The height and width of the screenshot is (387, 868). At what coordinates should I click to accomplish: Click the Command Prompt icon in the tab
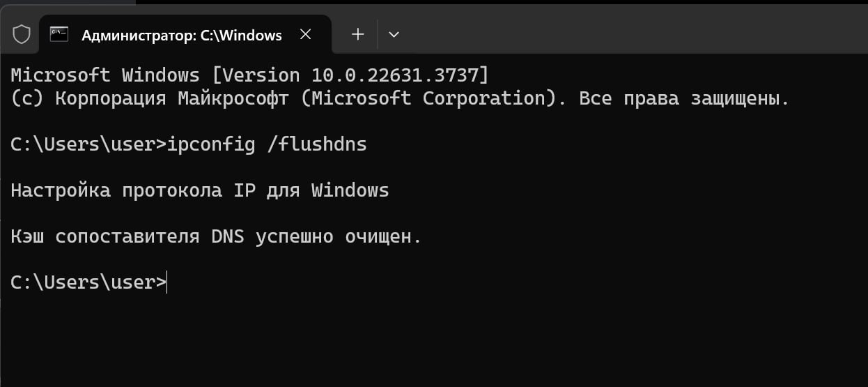pos(60,34)
